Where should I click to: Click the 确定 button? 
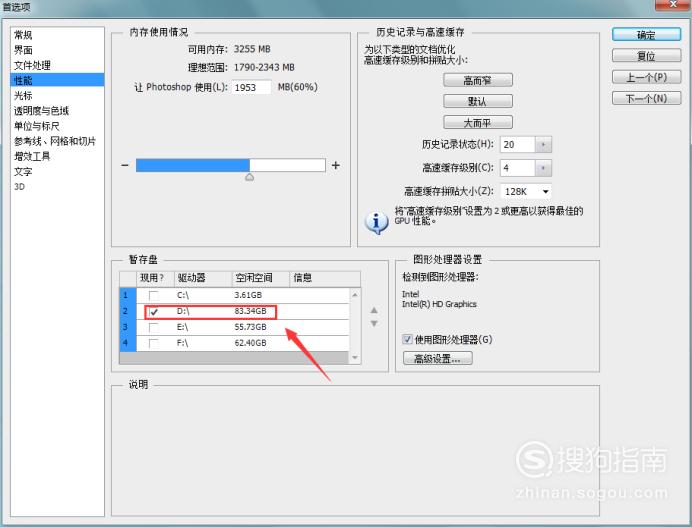pos(646,34)
